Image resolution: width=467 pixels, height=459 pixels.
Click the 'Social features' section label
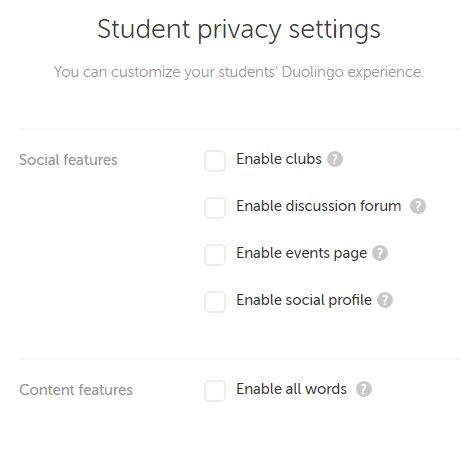[x=68, y=160]
